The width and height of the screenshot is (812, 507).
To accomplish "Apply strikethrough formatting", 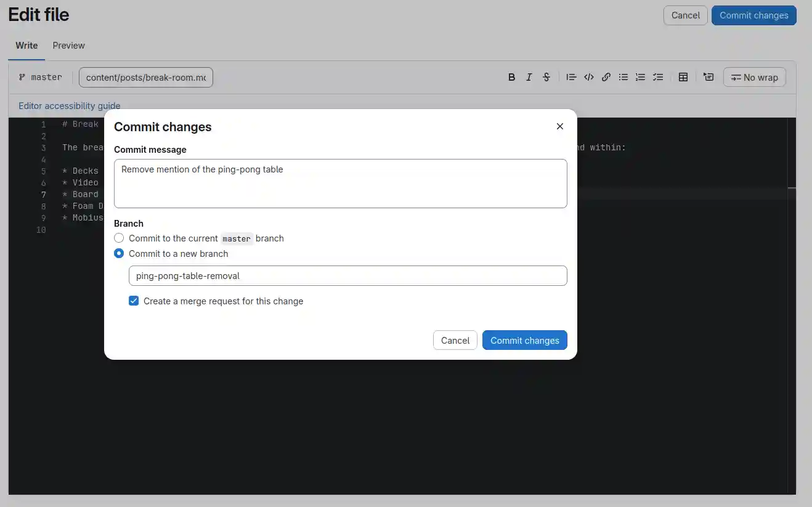I will click(546, 76).
